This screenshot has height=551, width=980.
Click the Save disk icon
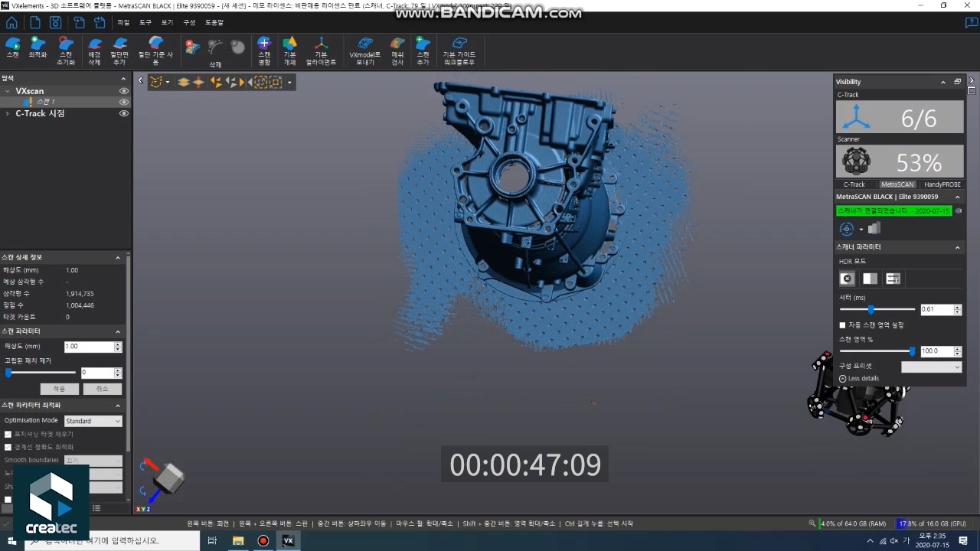coord(56,23)
